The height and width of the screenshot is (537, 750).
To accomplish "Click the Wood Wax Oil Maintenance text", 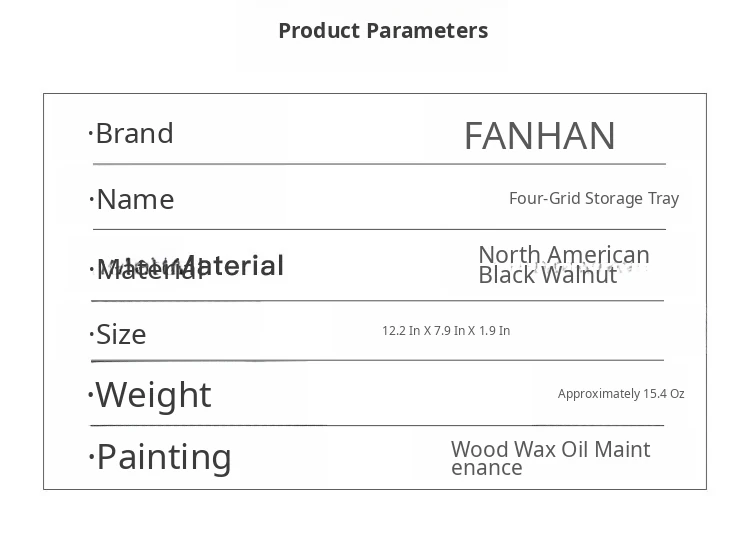I will (x=550, y=458).
